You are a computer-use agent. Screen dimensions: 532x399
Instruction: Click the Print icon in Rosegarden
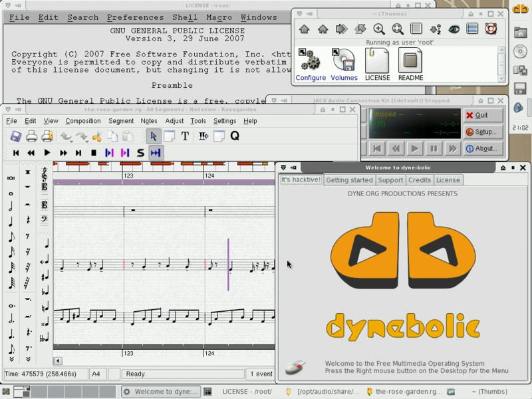coord(32,136)
